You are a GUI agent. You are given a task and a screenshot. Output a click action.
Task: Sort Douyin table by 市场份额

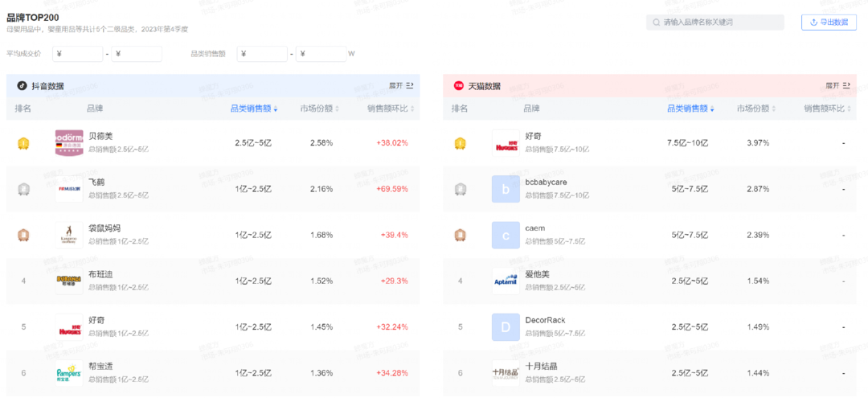click(319, 109)
